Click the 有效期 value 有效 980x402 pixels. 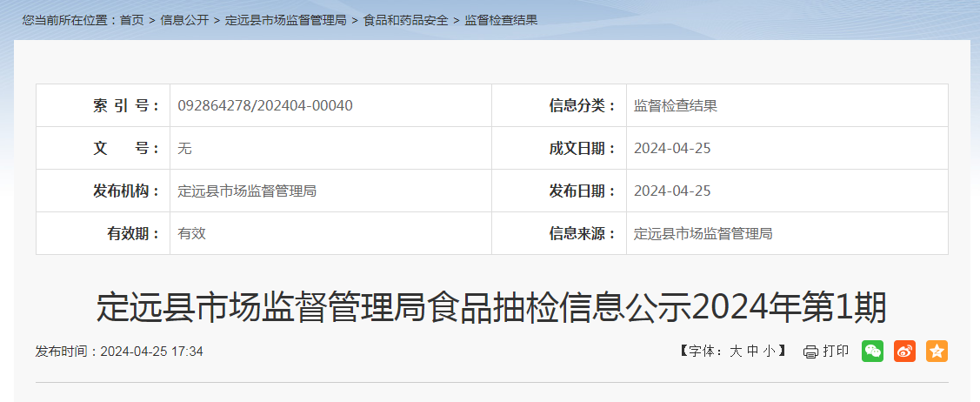click(x=192, y=233)
